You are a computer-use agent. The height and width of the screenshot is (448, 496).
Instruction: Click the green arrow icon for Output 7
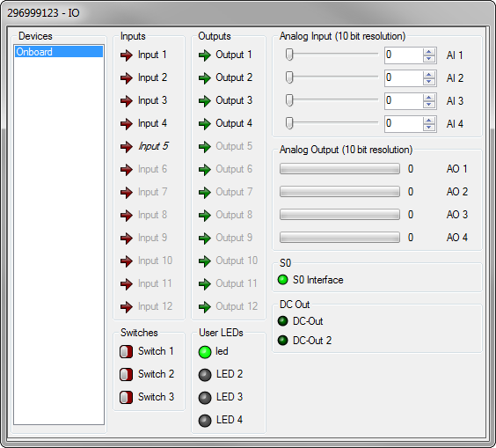[x=205, y=193]
